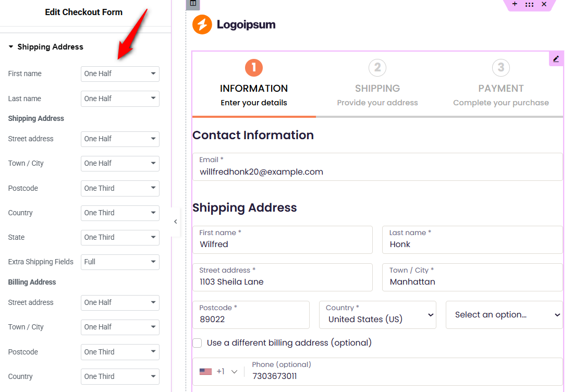Open Extra Shipping Fields width dropdown
This screenshot has height=392, width=574.
click(x=120, y=262)
